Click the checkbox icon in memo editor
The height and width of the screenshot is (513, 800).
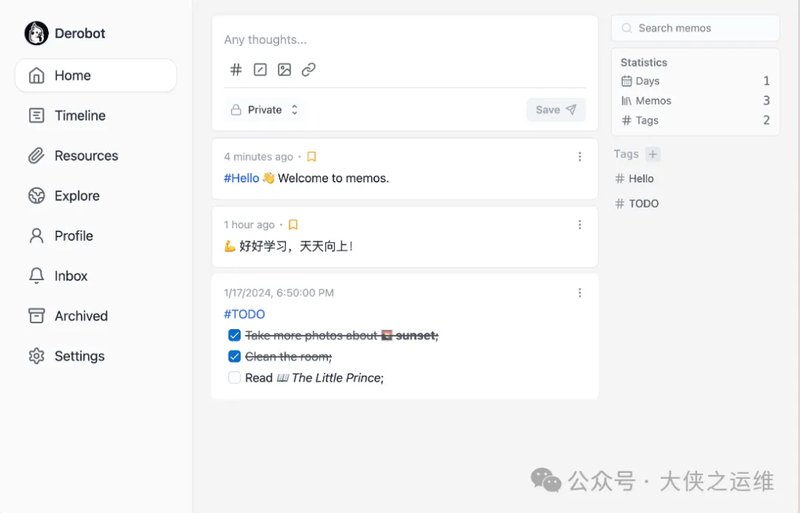click(260, 70)
